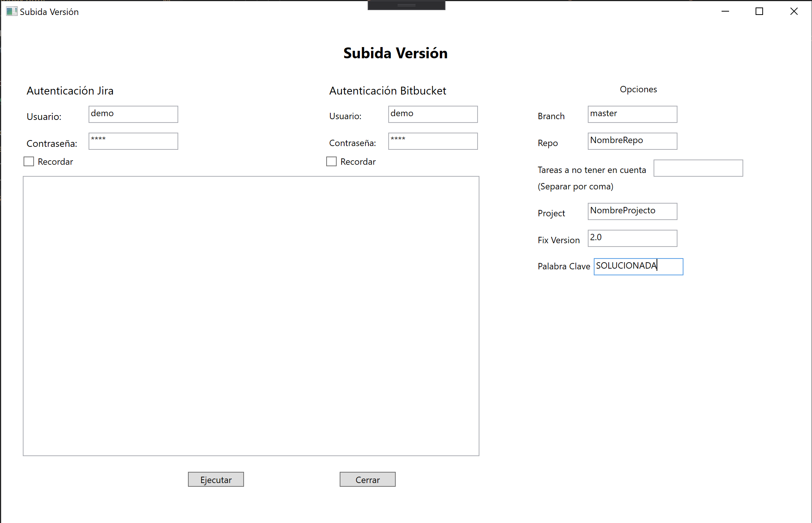This screenshot has width=812, height=523.
Task: Maximize the Subida Versión window
Action: [759, 12]
